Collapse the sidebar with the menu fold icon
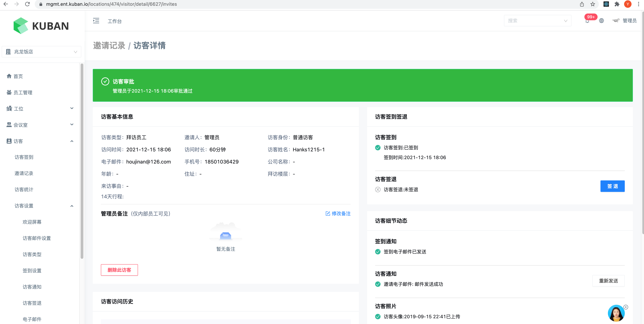 96,21
